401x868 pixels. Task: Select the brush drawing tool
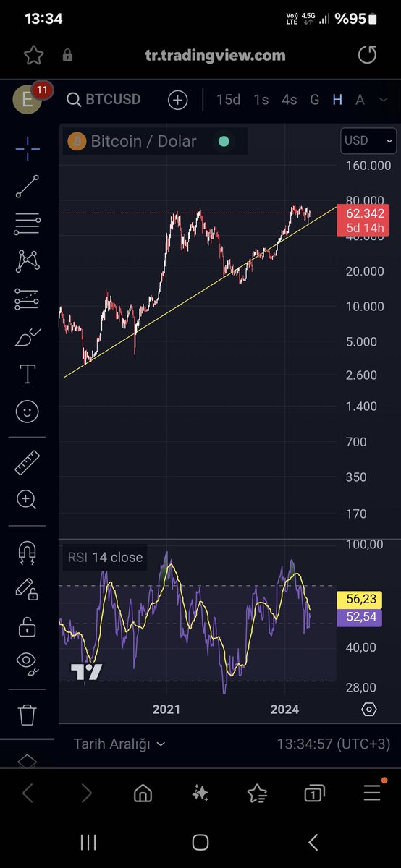28,336
